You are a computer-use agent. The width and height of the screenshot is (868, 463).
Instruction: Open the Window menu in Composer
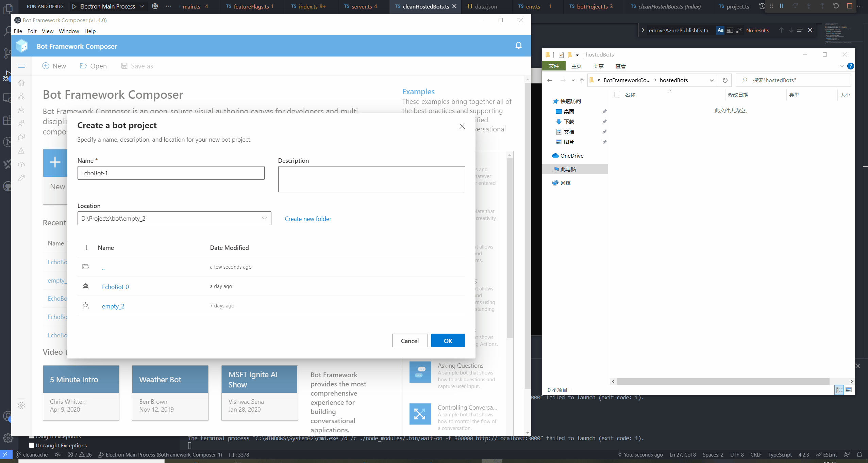point(69,31)
